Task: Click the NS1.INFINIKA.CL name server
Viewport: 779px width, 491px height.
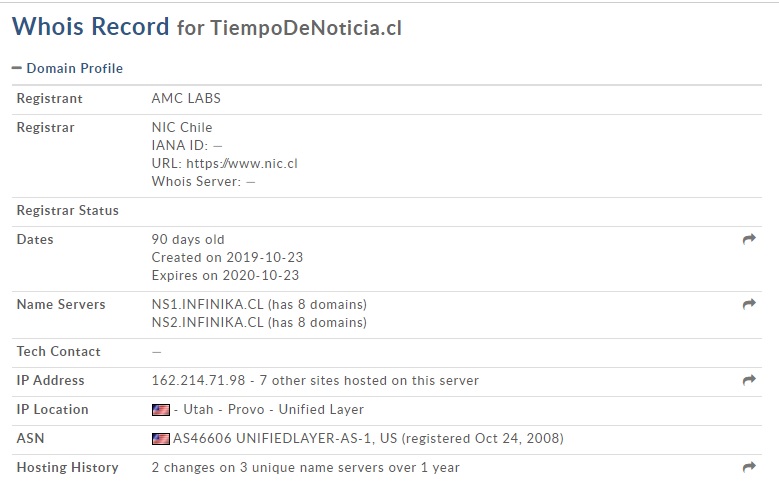Action: [207, 304]
